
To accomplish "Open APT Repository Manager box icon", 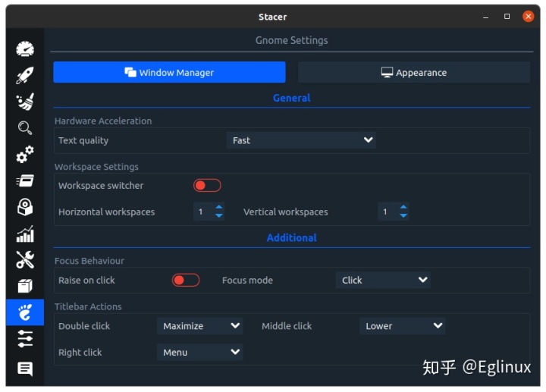I will (x=25, y=286).
